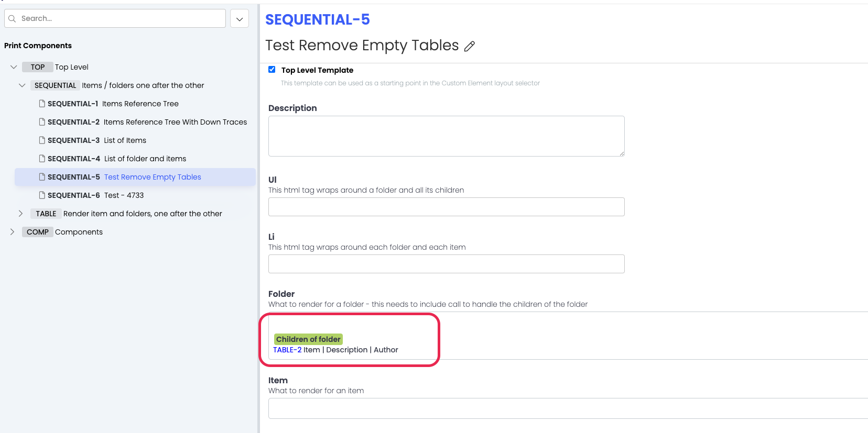Expand the COMP Components node
Image resolution: width=868 pixels, height=433 pixels.
(x=12, y=232)
